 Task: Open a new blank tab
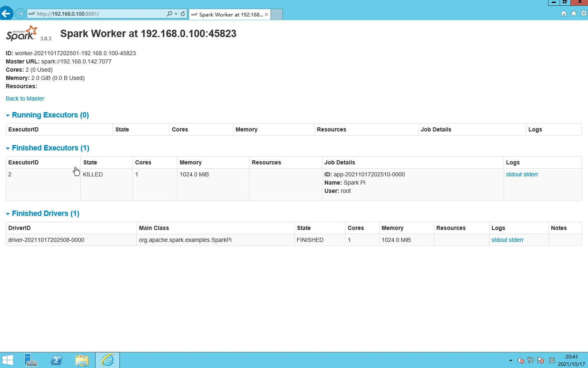[277, 14]
